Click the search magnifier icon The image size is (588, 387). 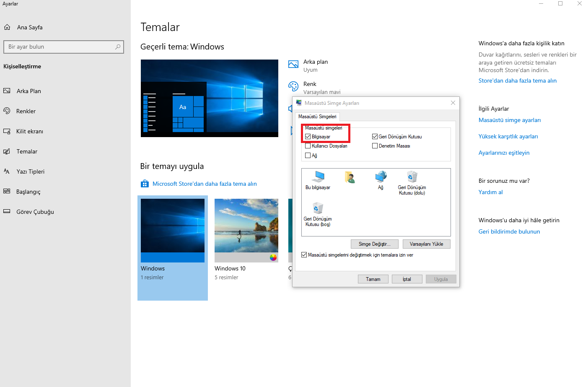118,47
